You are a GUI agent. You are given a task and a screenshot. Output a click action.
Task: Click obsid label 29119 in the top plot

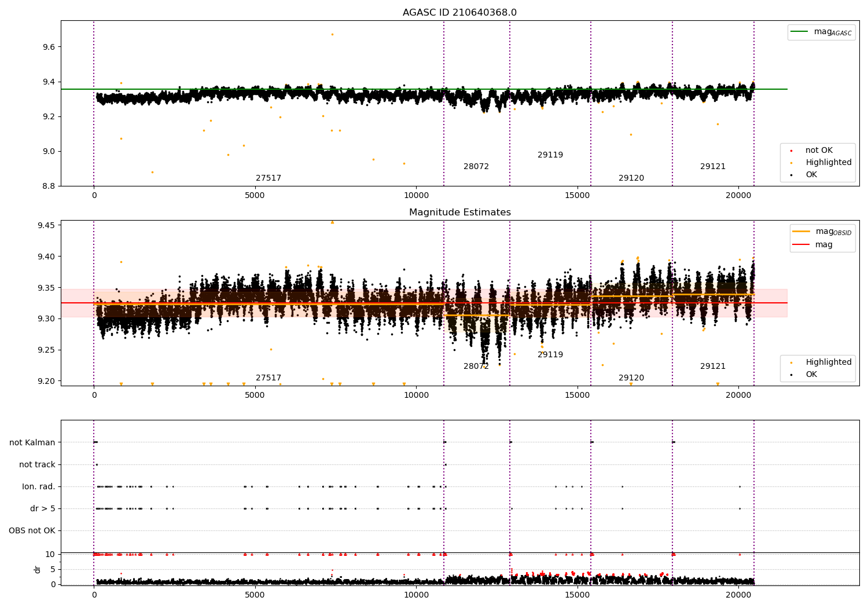pos(550,155)
